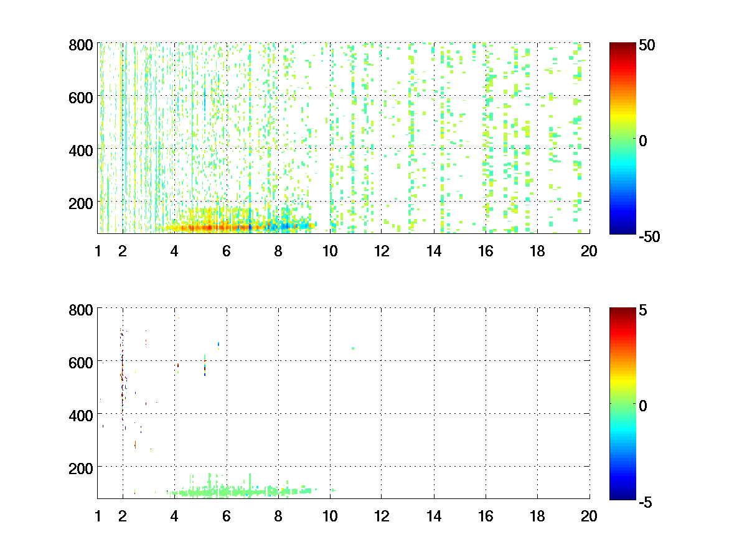Click the '0' label on upper colorbar
The width and height of the screenshot is (747, 560).
[x=643, y=141]
